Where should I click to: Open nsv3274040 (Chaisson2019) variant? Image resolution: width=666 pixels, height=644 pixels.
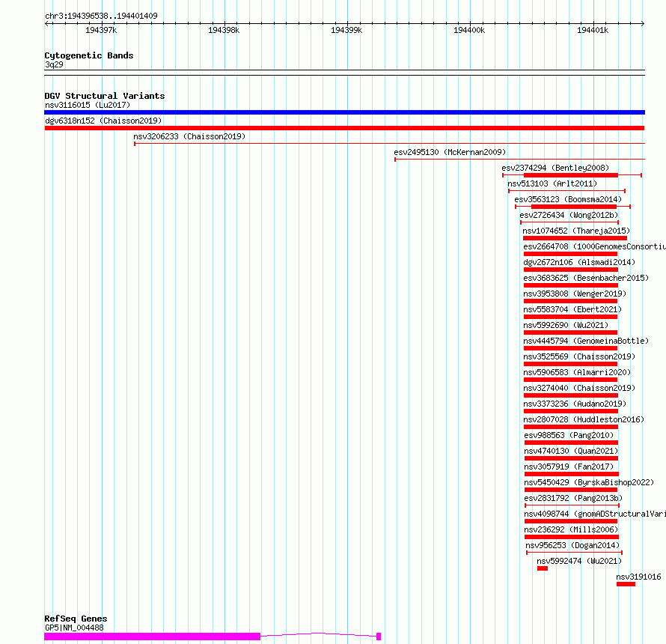(579, 388)
